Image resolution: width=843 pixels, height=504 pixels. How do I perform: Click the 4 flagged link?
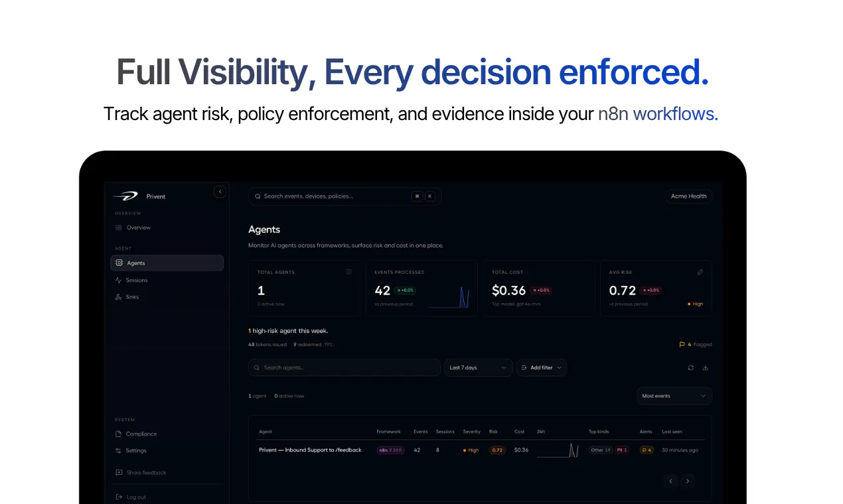point(695,345)
